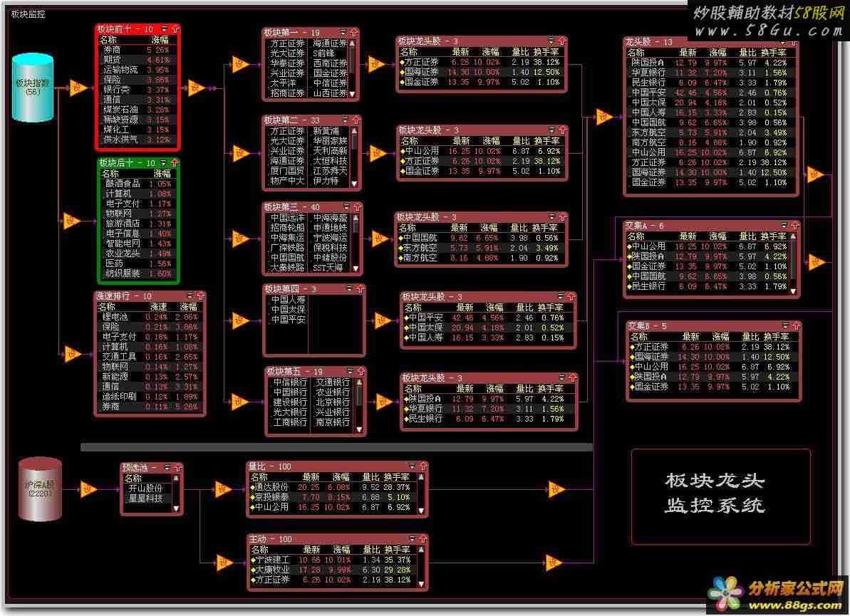Open dropdown menu on 交集A title bar
Viewport: 850px width, 616px height.
(x=784, y=225)
